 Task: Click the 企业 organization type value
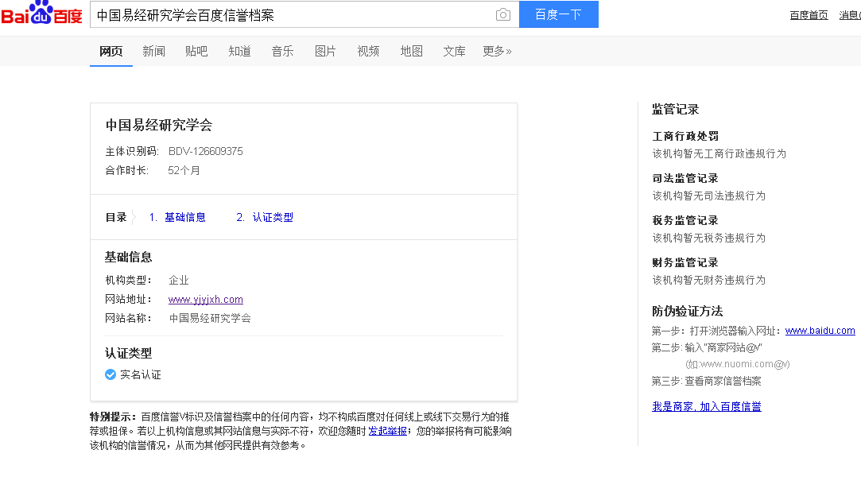pos(178,280)
